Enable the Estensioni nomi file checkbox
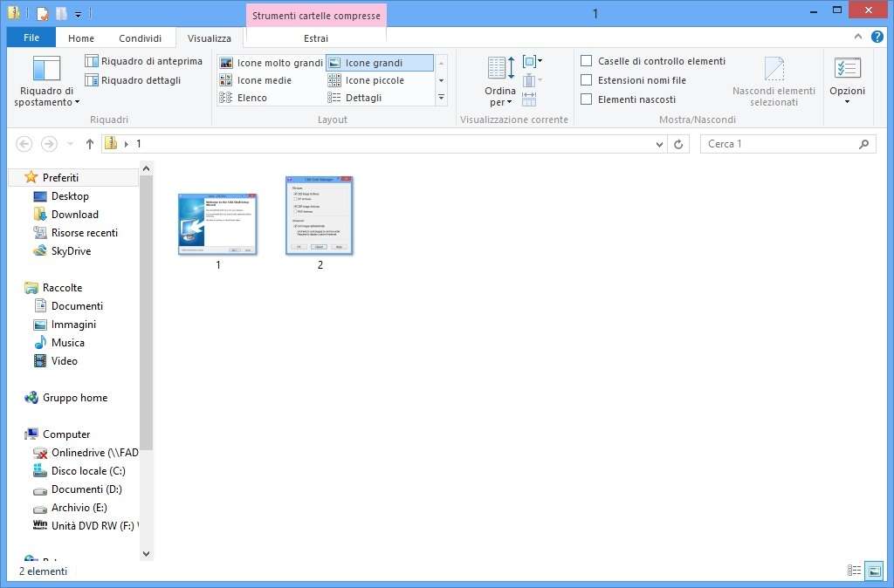The image size is (894, 588). point(586,79)
